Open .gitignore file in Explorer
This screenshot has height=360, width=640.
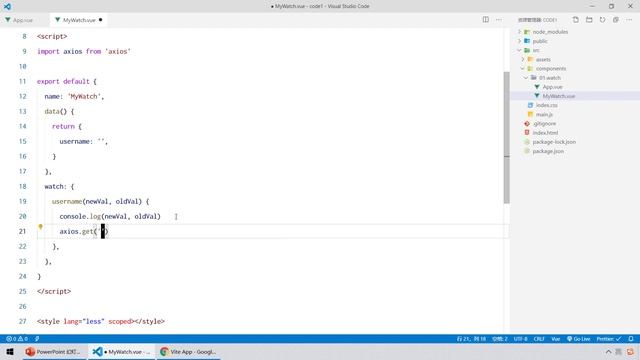click(544, 124)
